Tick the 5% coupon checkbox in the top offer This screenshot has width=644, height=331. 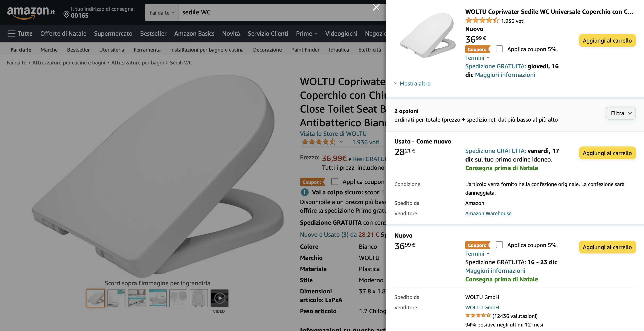(x=499, y=49)
